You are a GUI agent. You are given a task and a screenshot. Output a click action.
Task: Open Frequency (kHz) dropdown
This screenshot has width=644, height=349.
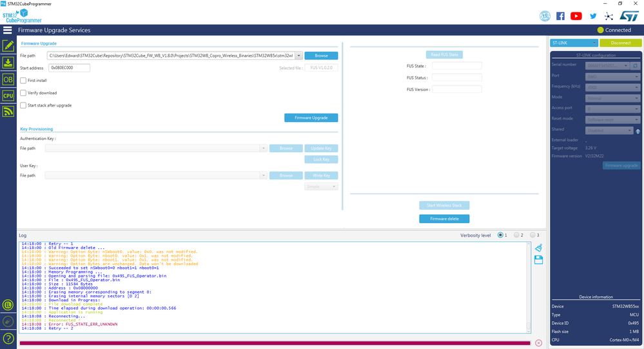tap(612, 87)
